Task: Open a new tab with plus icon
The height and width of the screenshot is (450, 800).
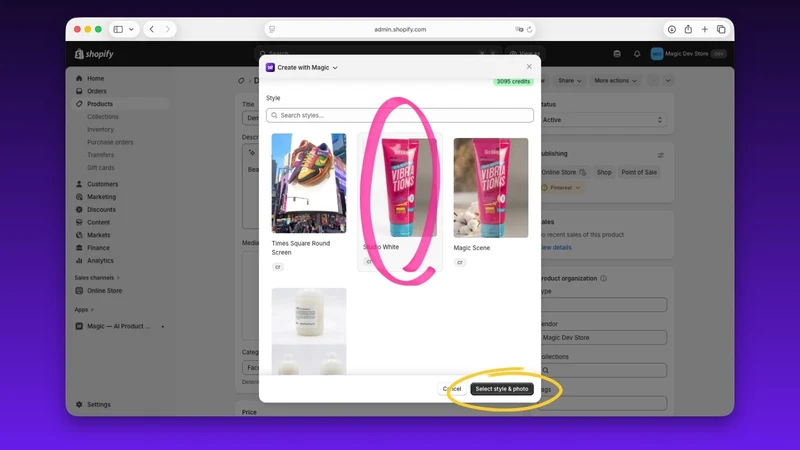Action: (x=705, y=30)
